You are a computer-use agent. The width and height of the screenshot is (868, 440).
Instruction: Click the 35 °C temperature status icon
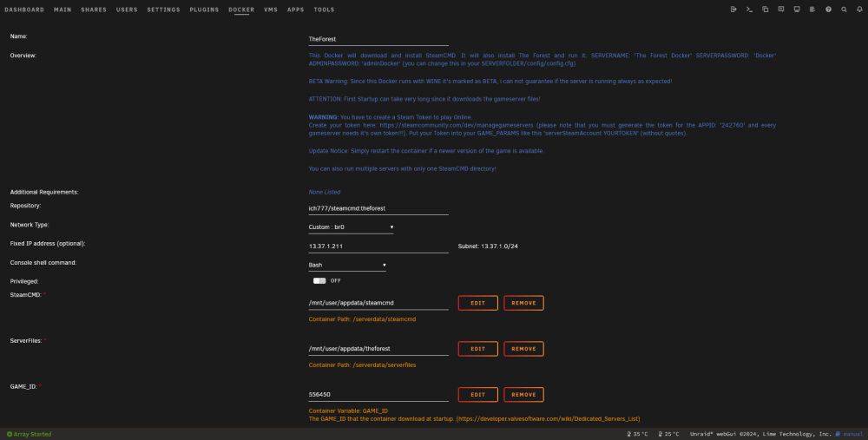628,435
